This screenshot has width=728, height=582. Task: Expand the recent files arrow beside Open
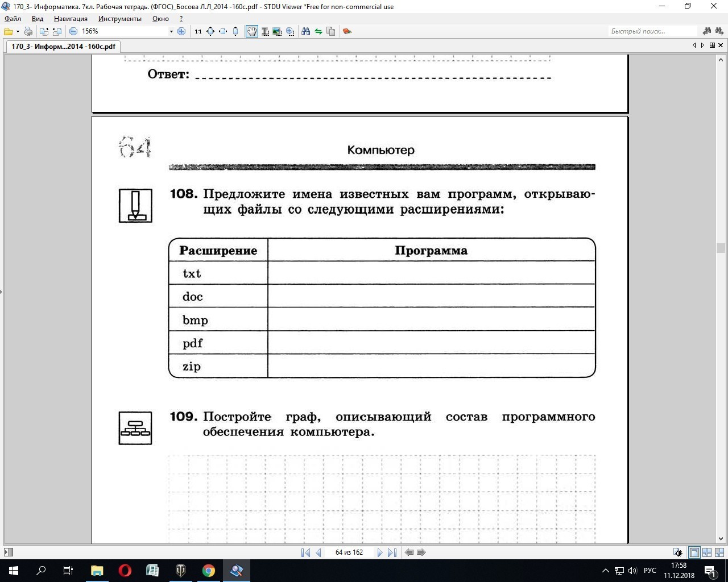[18, 31]
